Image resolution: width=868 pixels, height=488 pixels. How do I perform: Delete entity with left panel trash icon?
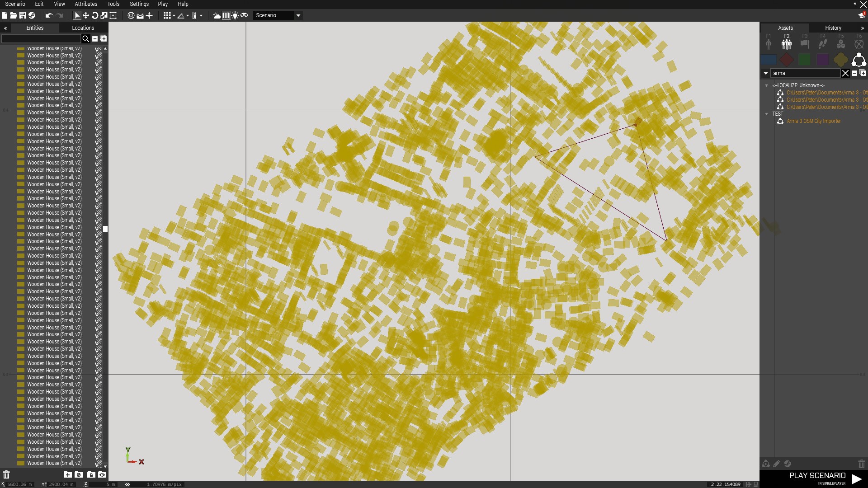pyautogui.click(x=6, y=474)
